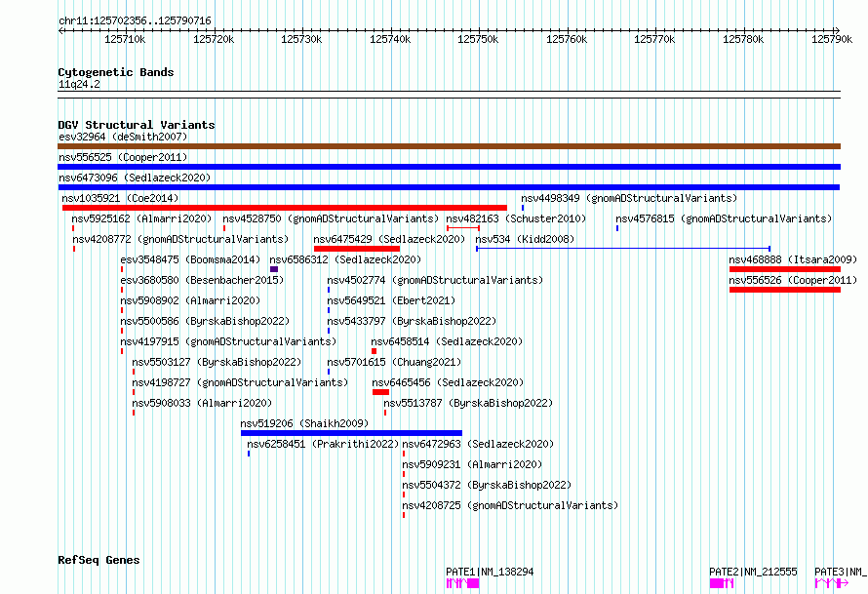The image size is (868, 594).
Task: Click the Cytogenetic Bands track title
Action: point(116,72)
